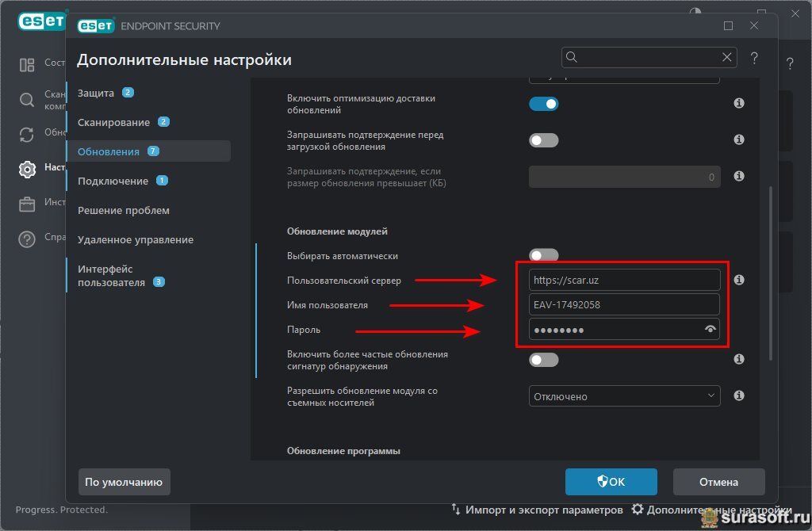
Task: Open computer scan icon in main sidebar
Action: (27, 99)
